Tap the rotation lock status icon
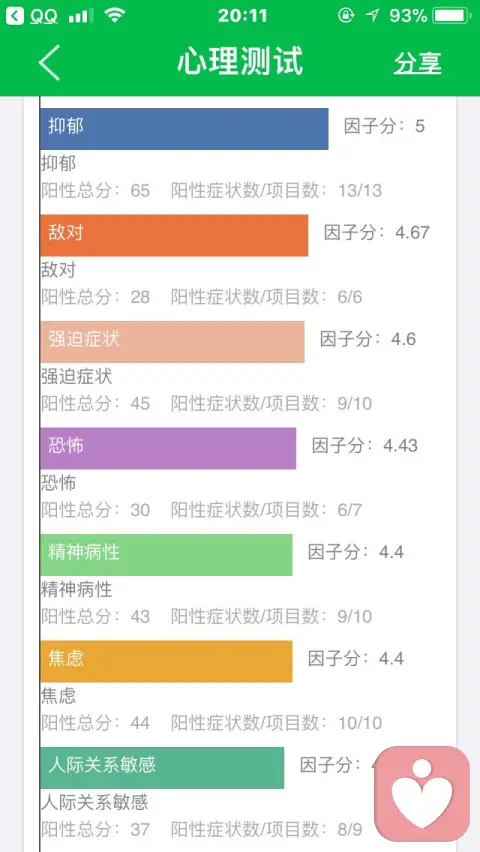This screenshot has height=852, width=480. (x=346, y=16)
